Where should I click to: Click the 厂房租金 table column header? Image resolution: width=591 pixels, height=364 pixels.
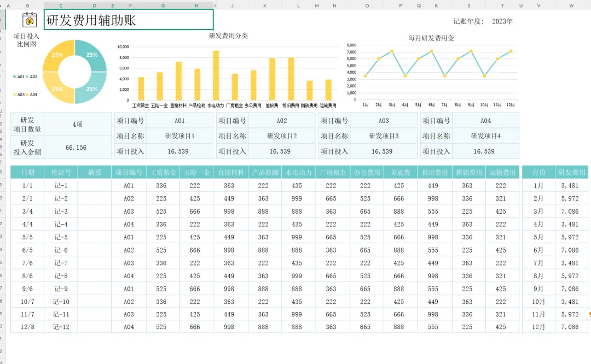pyautogui.click(x=333, y=172)
